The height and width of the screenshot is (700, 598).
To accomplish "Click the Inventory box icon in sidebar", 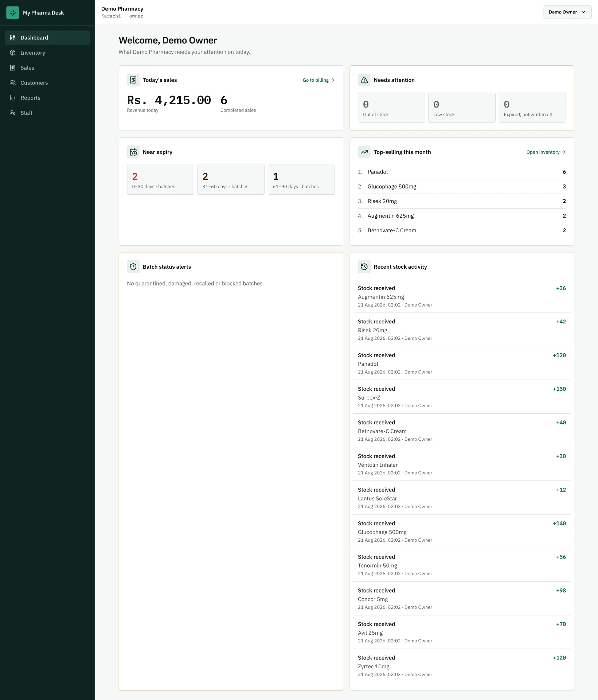I will coord(13,52).
